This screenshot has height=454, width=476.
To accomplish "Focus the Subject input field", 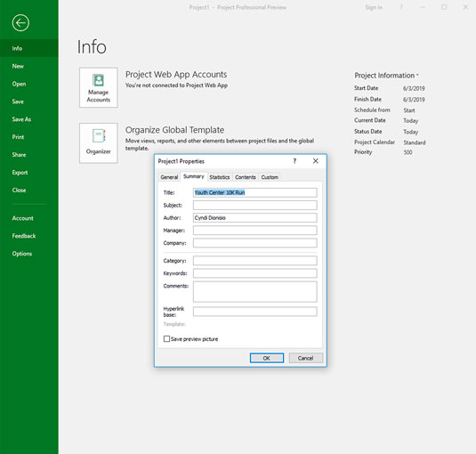I will [255, 205].
